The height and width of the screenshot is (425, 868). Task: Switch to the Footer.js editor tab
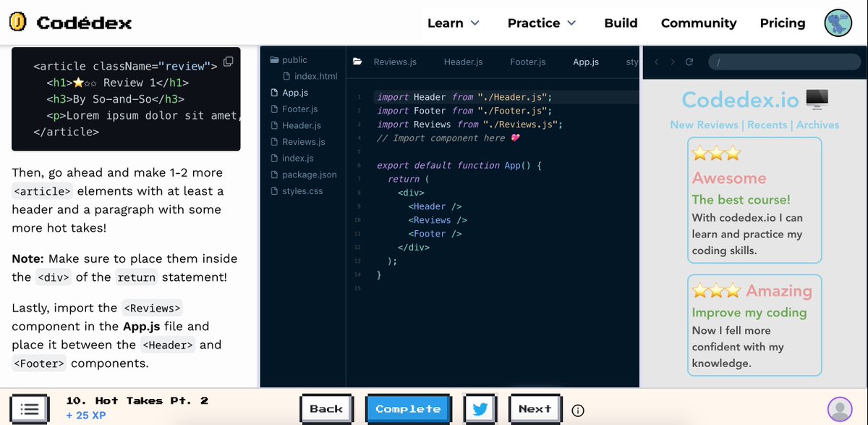[528, 62]
